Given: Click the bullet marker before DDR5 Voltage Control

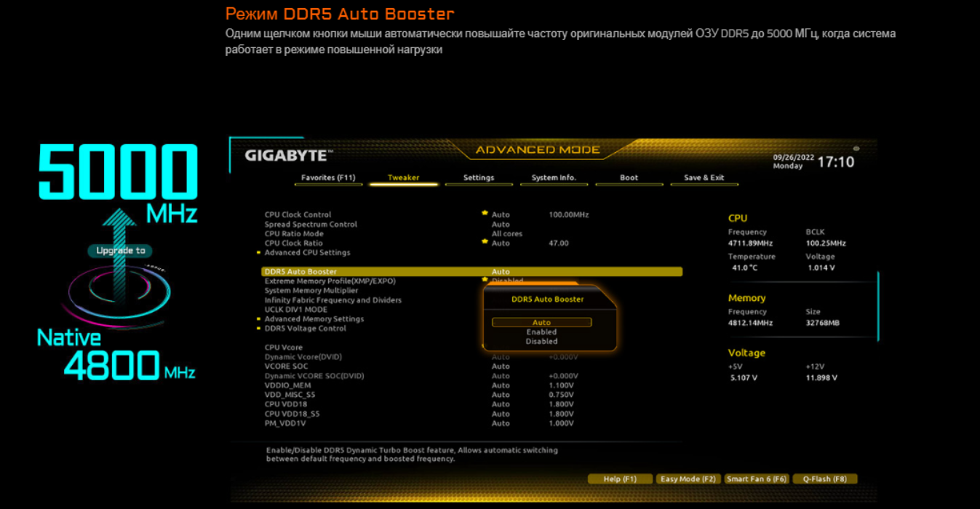Looking at the screenshot, I should click(x=258, y=329).
